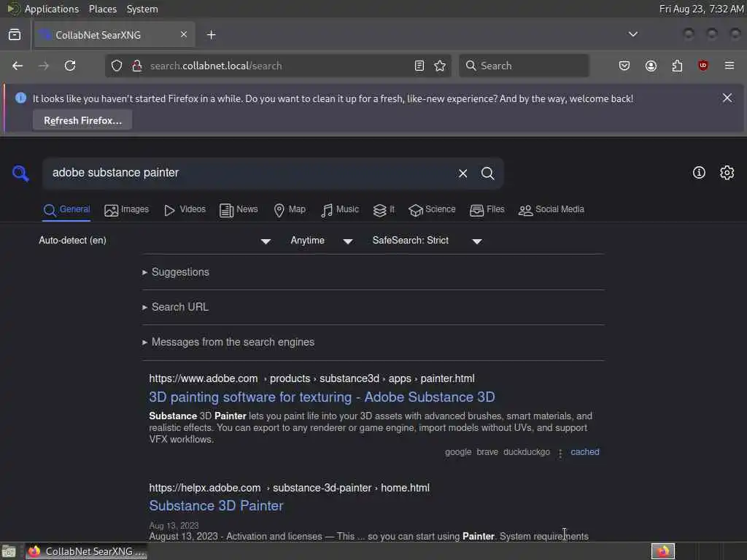
Task: Click the google engine label
Action: [x=458, y=452]
